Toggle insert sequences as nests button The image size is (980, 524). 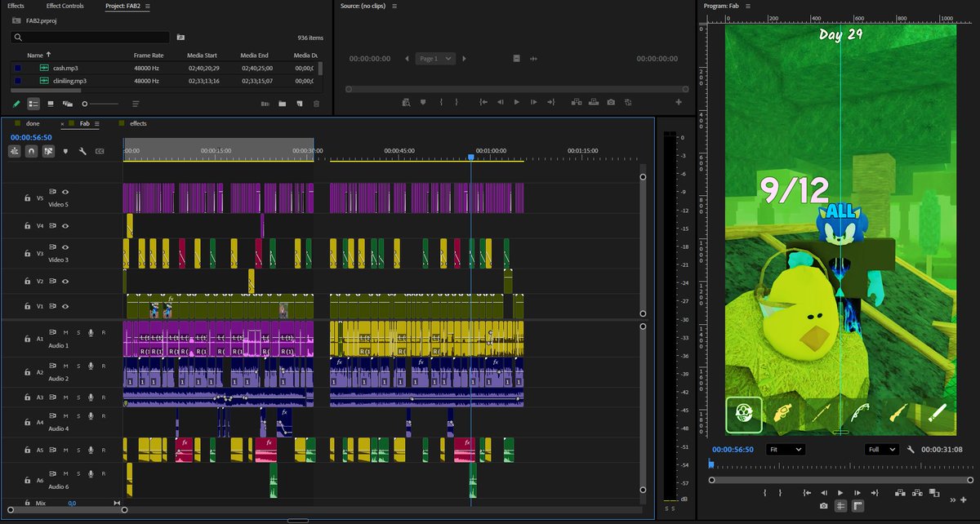point(15,151)
